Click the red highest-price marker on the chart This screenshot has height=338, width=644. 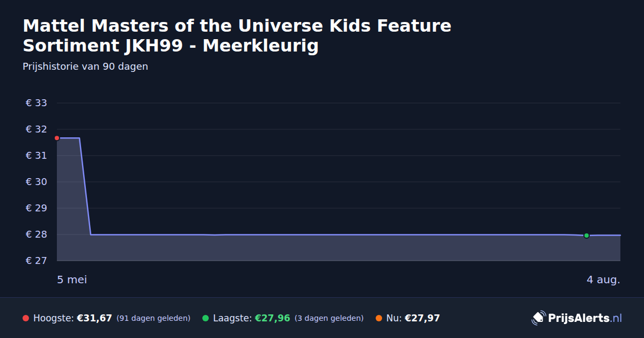[x=57, y=138]
